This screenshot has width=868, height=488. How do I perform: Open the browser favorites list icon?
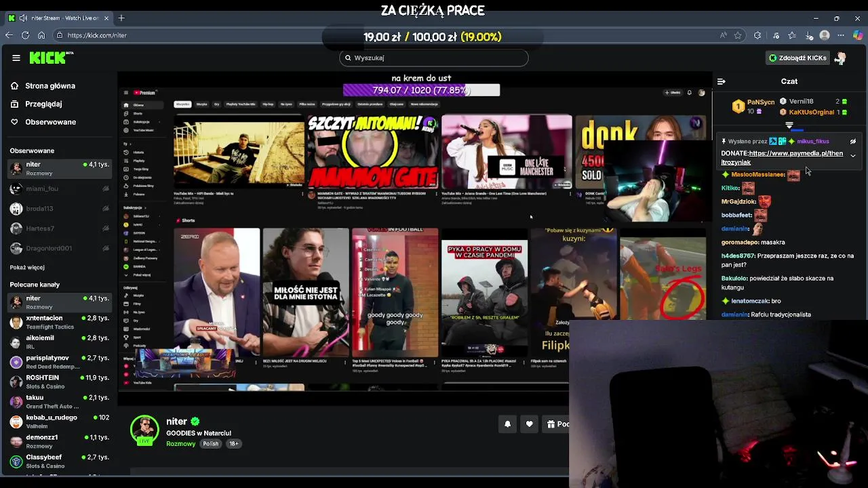point(792,35)
